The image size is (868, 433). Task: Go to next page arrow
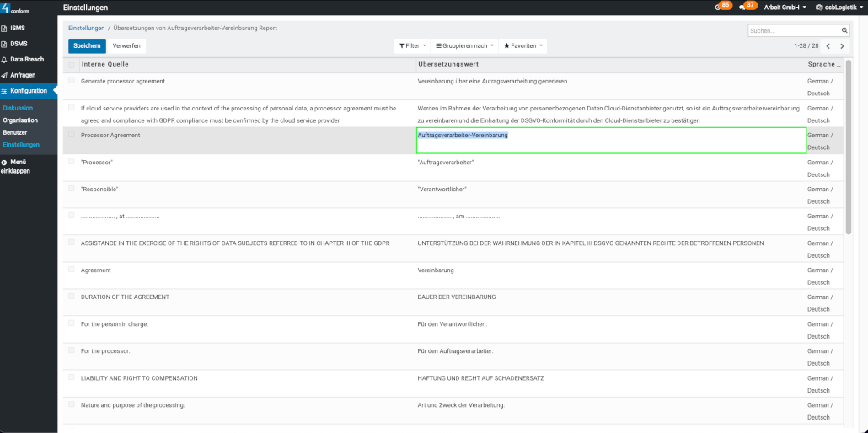point(842,45)
